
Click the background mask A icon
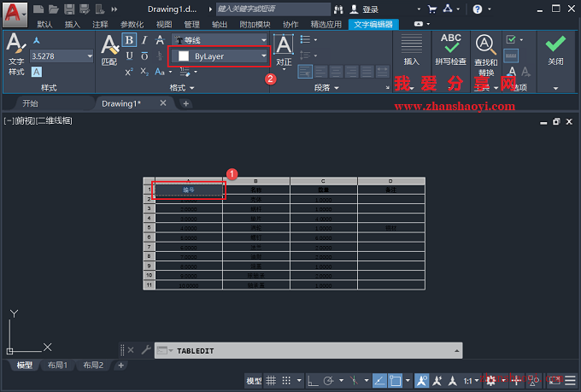pos(36,72)
